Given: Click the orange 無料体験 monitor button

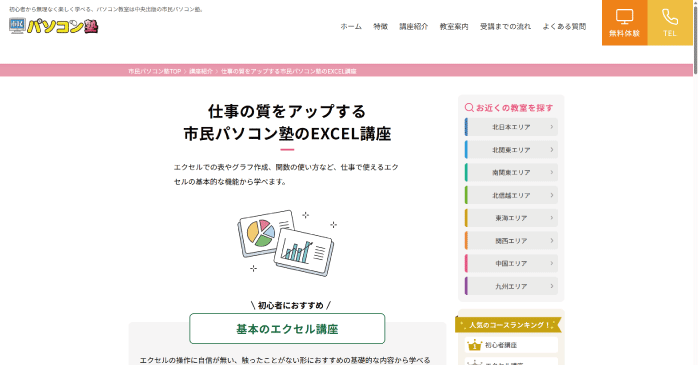Looking at the screenshot, I should 625,23.
